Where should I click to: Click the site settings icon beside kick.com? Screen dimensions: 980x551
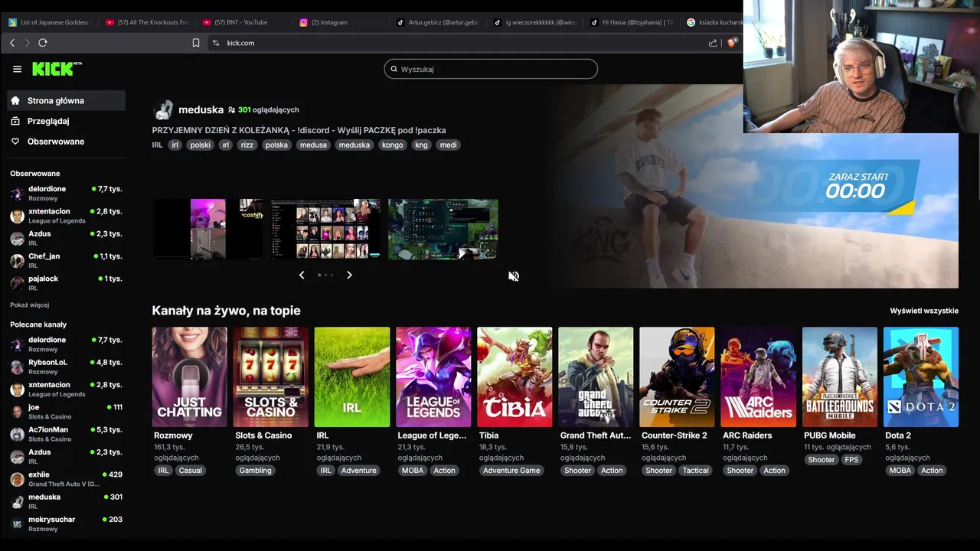(x=216, y=43)
